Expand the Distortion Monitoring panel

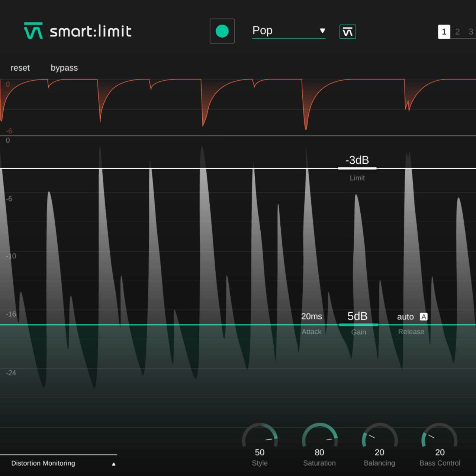[114, 464]
